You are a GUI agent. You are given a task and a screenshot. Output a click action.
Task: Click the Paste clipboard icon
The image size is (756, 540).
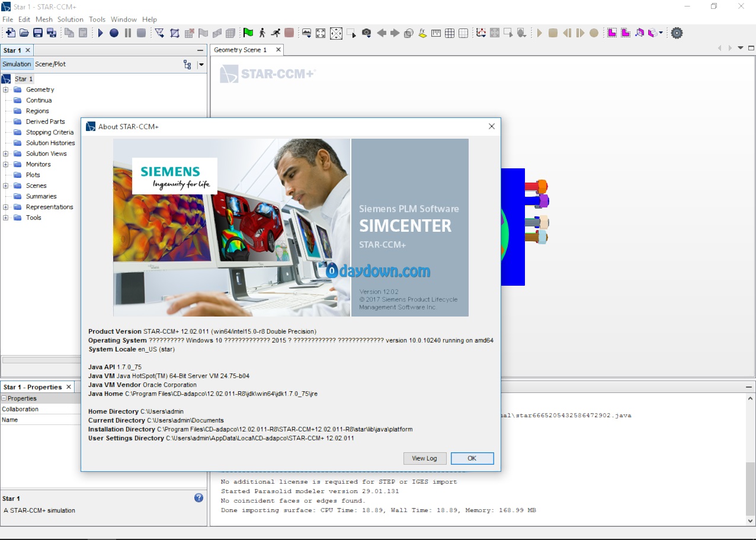(x=83, y=33)
